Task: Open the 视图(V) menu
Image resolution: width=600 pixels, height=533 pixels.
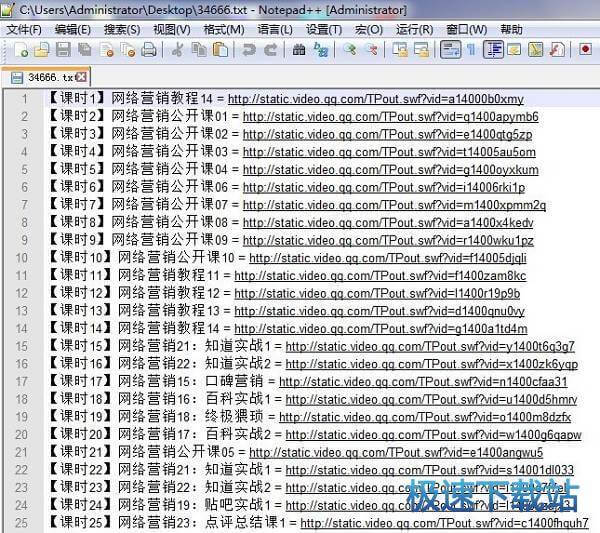Action: coord(171,29)
